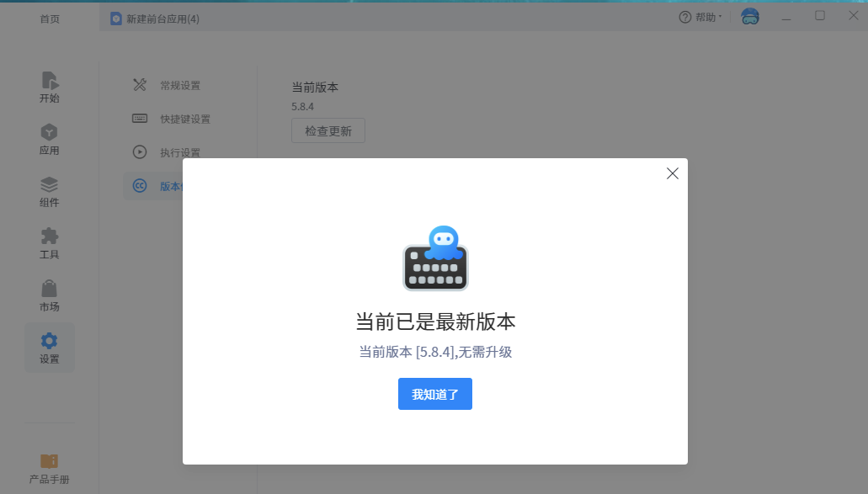Click the help question mark icon
The image size is (868, 494).
685,18
